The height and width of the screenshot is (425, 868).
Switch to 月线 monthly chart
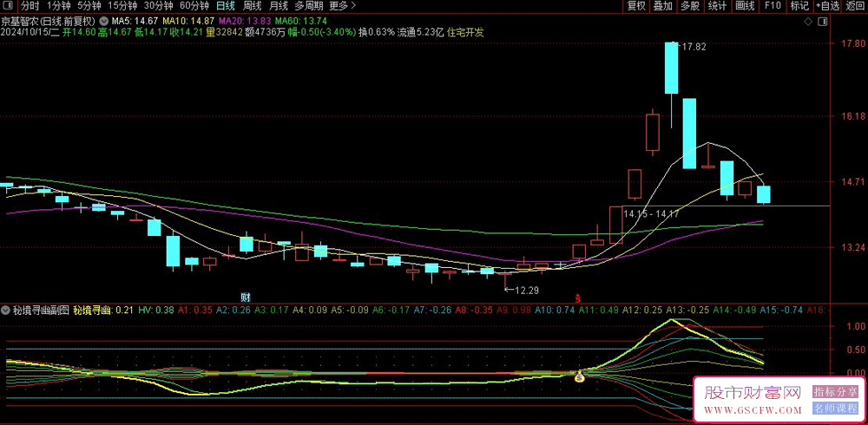278,6
